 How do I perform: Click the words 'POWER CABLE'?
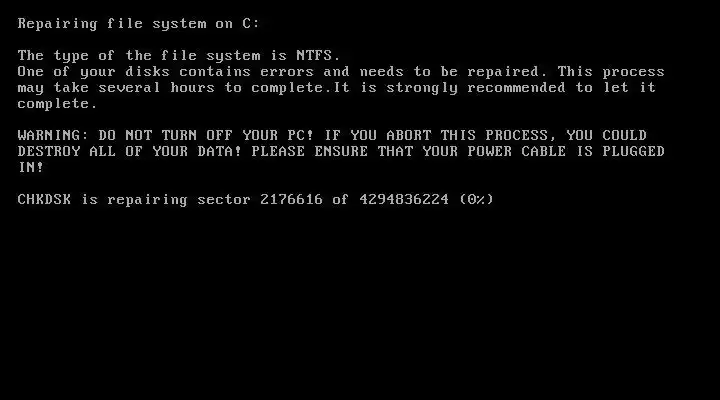coord(517,152)
